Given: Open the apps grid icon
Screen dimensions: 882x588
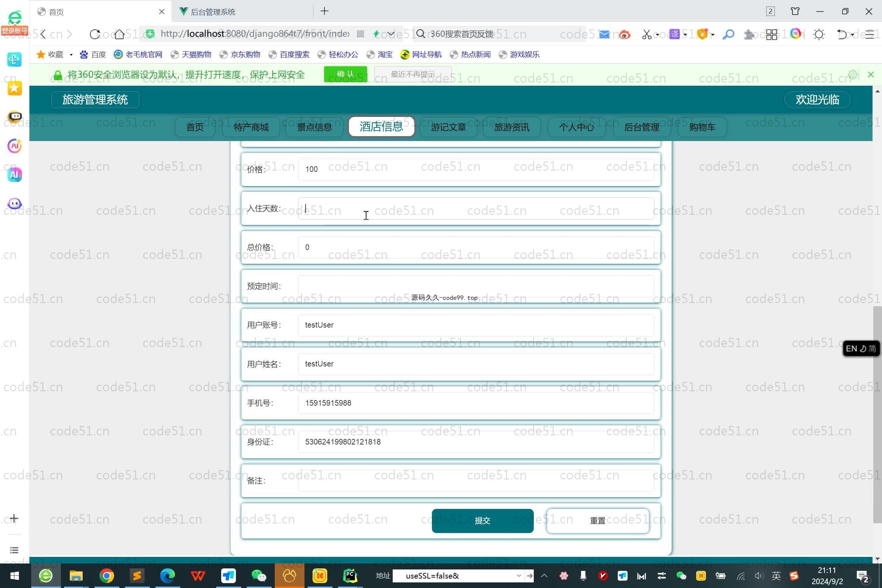Looking at the screenshot, I should point(771,35).
